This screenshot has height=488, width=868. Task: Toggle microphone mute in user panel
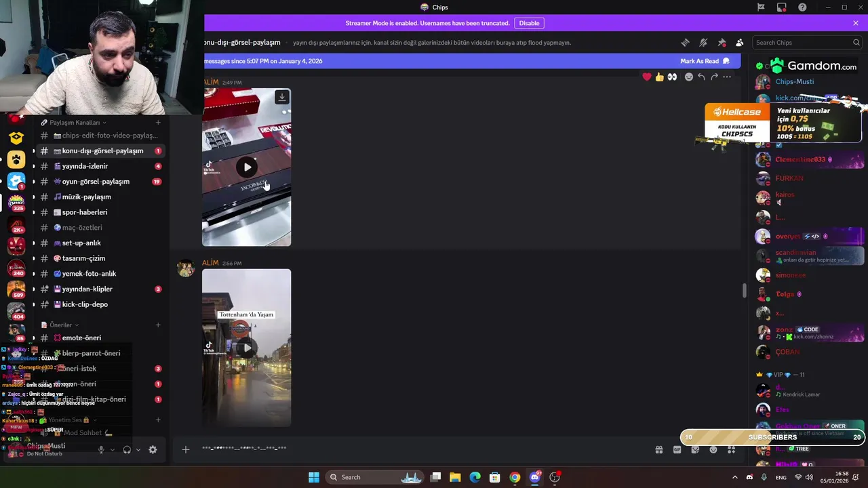click(101, 449)
